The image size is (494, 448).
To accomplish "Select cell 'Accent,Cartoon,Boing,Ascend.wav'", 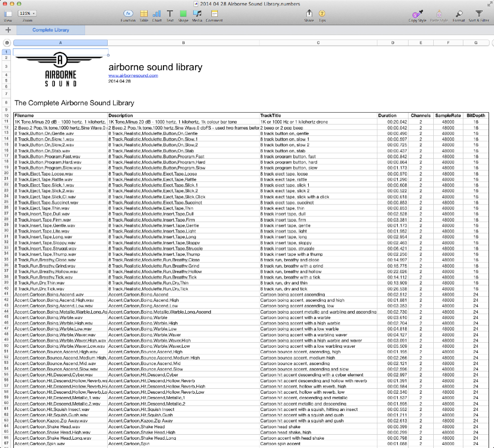I will (60, 294).
